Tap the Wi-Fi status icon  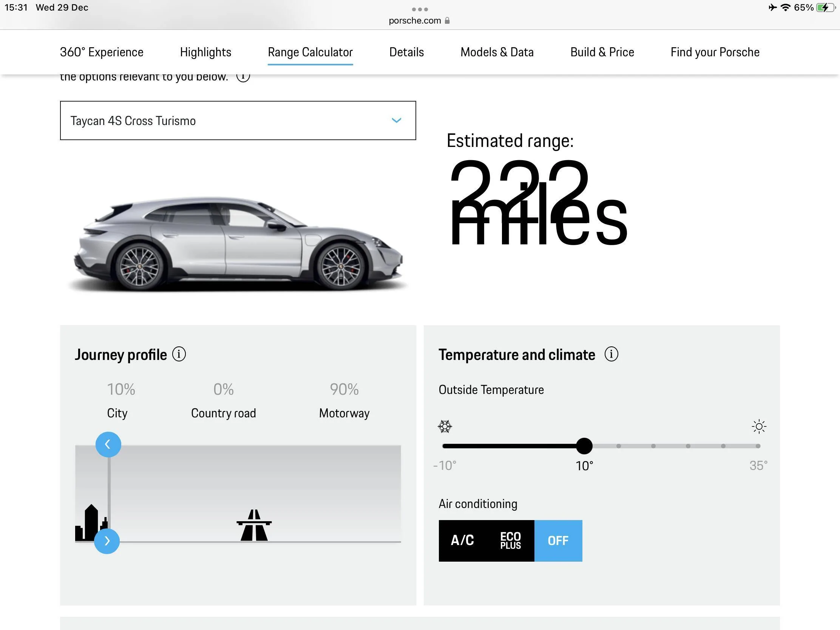tap(785, 8)
